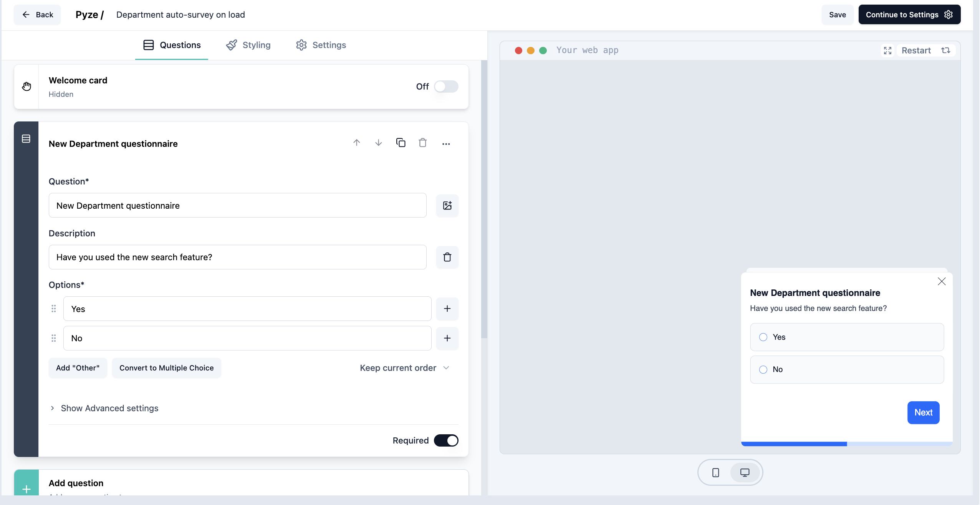The height and width of the screenshot is (505, 980).
Task: Restart the survey preview
Action: tap(926, 50)
